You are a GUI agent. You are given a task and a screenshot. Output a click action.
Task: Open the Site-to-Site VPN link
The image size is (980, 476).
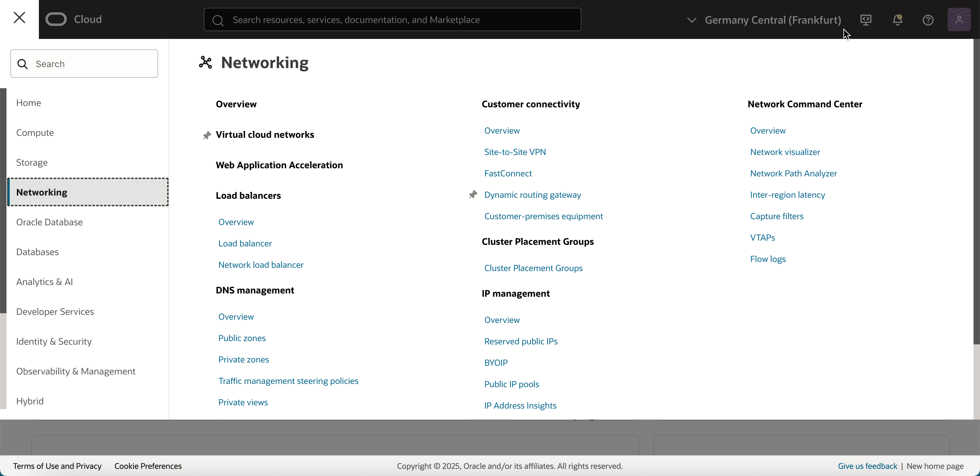[515, 152]
